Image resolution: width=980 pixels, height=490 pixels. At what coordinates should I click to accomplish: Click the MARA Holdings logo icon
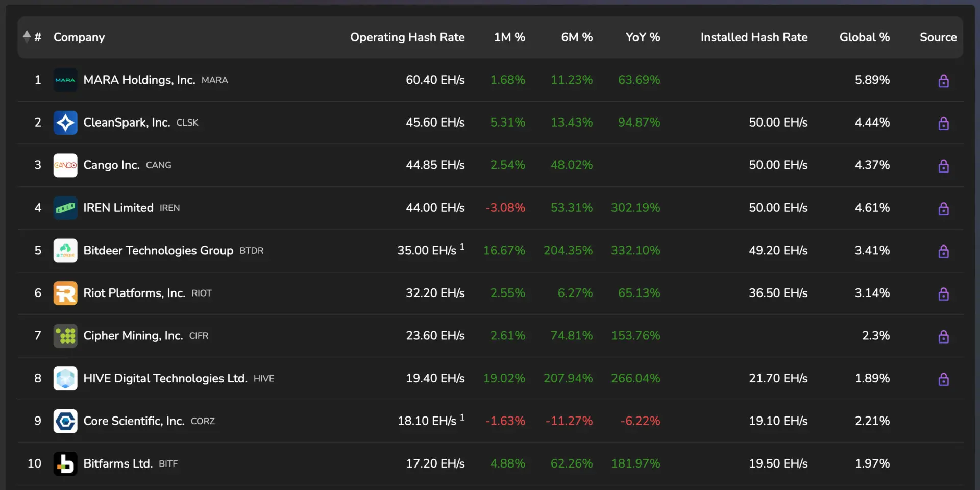65,80
